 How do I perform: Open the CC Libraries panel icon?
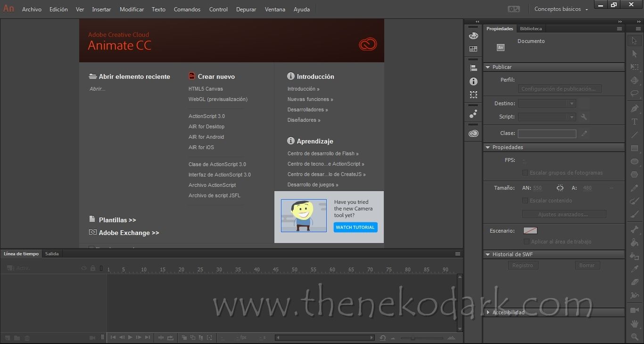(x=473, y=134)
